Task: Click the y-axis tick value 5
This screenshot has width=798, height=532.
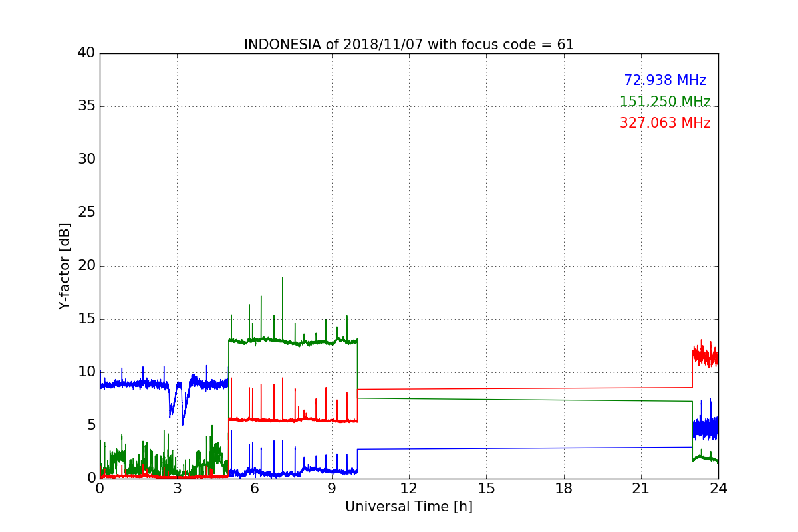Action: point(91,426)
